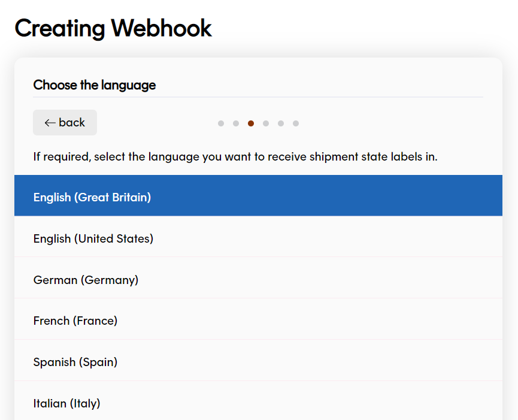
Task: Click the active brown step dot
Action: click(251, 123)
